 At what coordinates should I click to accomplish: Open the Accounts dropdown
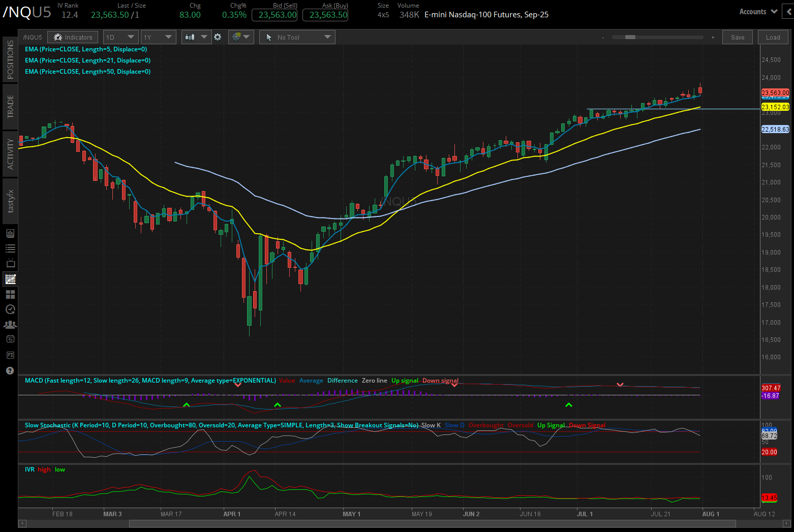(x=758, y=11)
